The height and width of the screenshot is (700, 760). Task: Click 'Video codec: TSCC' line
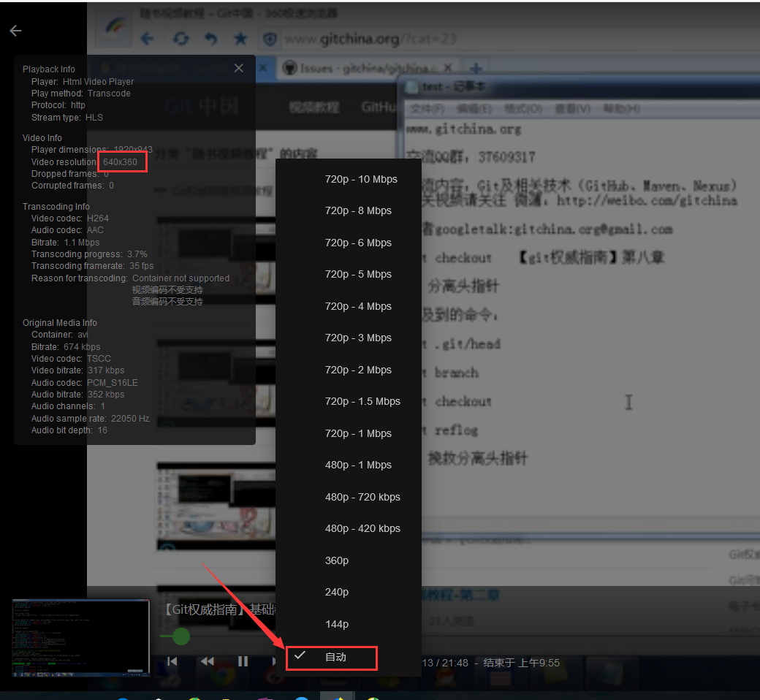(x=71, y=359)
